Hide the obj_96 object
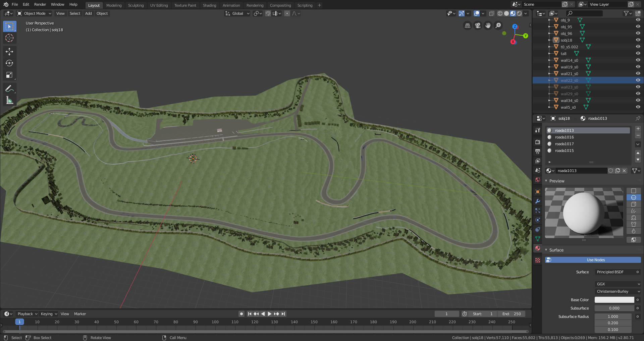 coord(638,33)
